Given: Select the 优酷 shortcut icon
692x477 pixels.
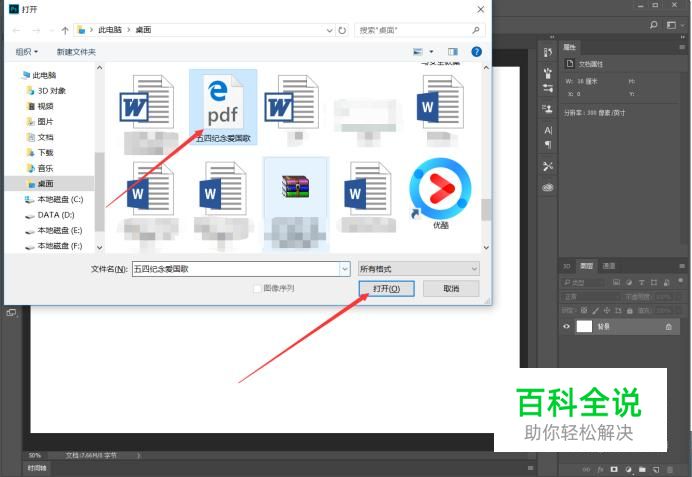Looking at the screenshot, I should pos(440,194).
